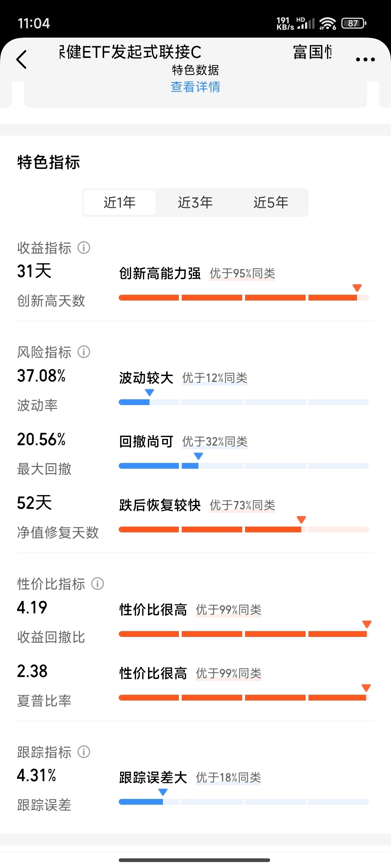Tap the 健ETF发起式联接C fund title

[130, 52]
